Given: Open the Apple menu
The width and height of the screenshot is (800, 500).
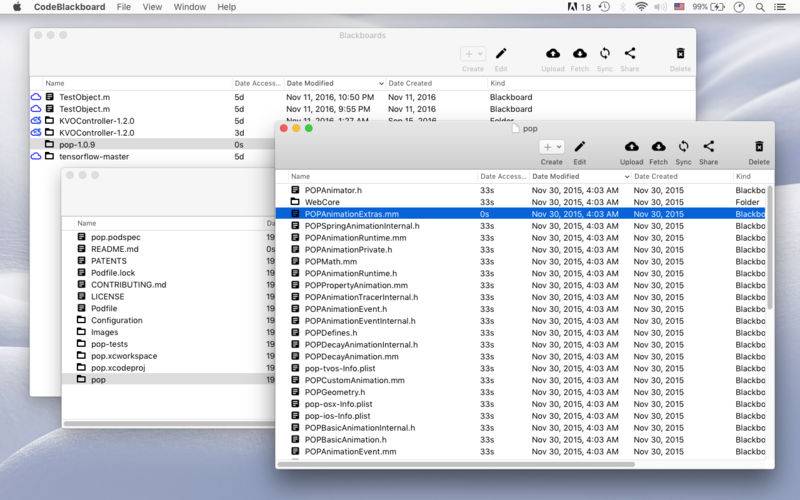Looking at the screenshot, I should pyautogui.click(x=17, y=7).
